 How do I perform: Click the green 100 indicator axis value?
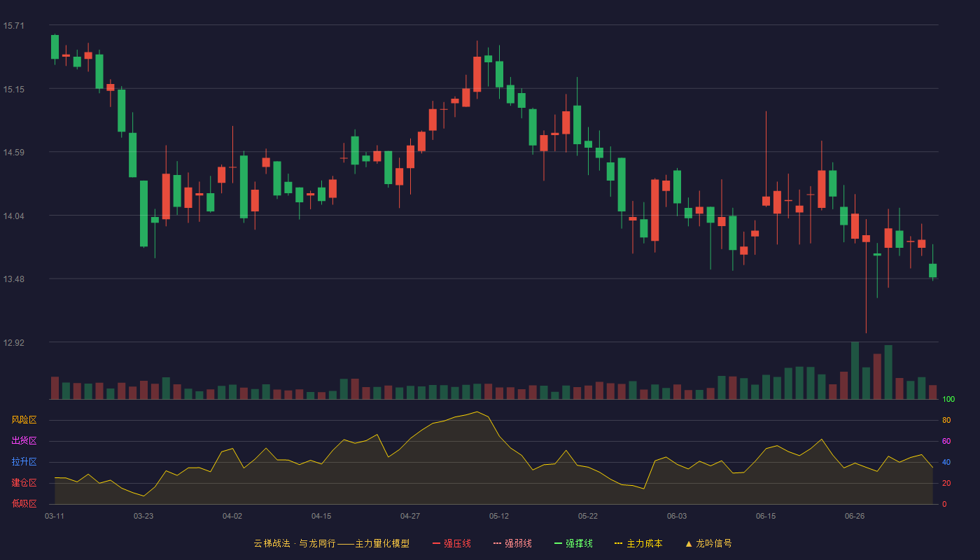[948, 400]
